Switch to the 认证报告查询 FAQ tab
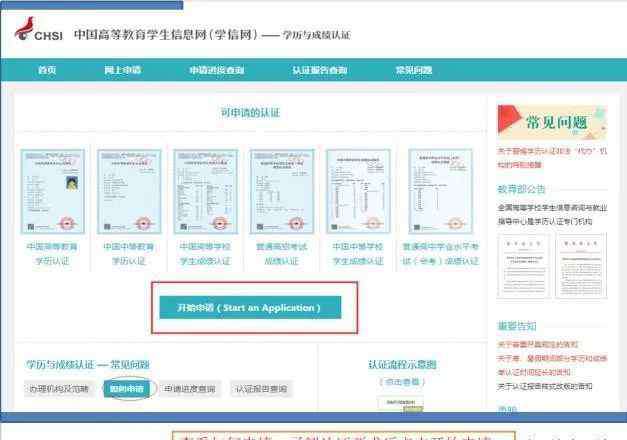 [x=261, y=388]
